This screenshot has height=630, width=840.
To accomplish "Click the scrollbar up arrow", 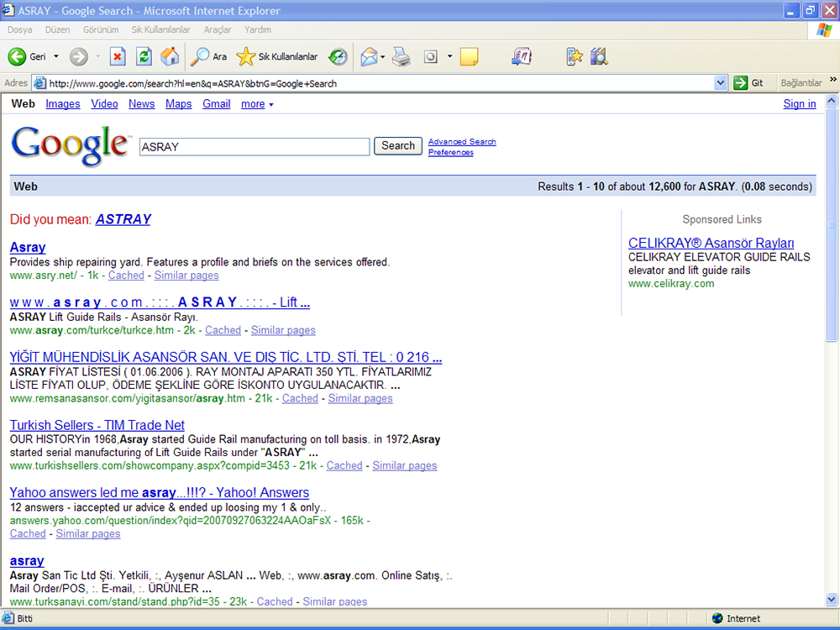I will pos(831,100).
